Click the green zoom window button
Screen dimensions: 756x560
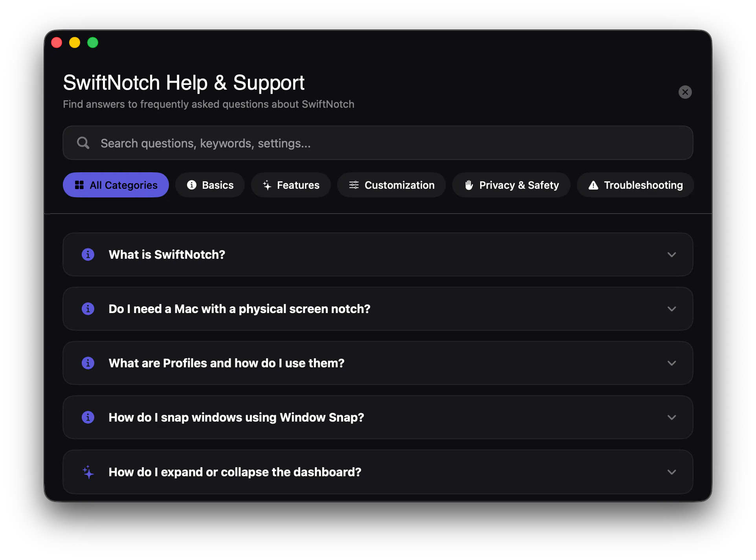[93, 42]
